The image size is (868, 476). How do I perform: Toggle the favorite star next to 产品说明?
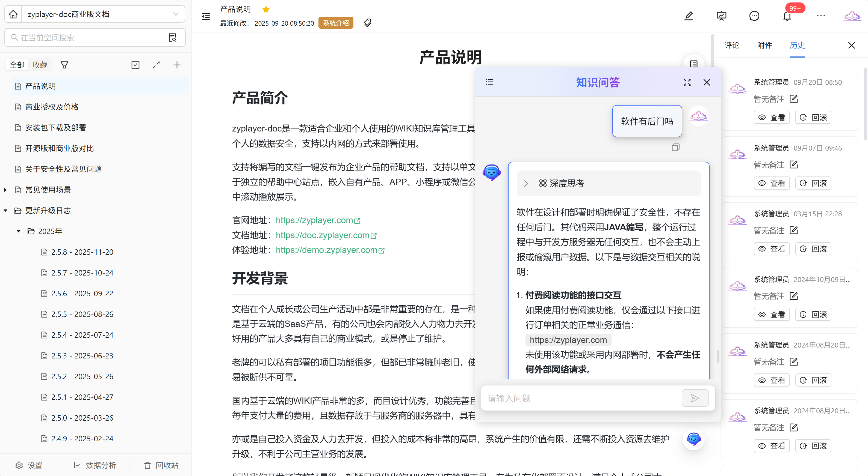click(266, 10)
